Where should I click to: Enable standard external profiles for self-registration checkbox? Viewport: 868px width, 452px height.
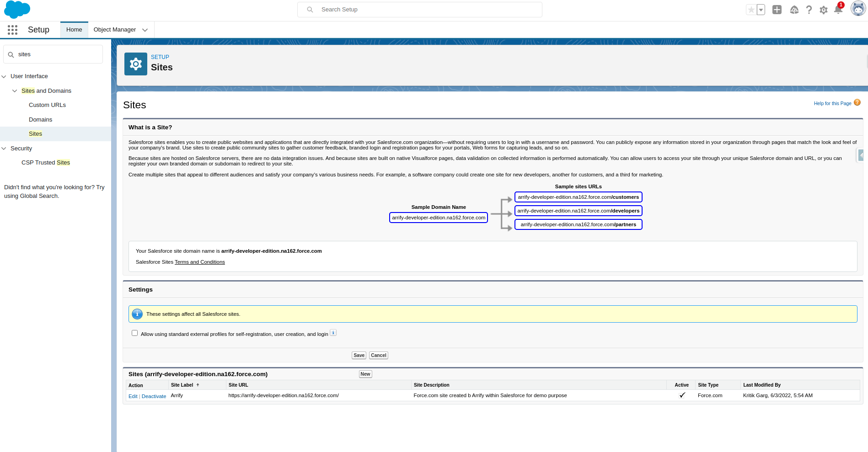pyautogui.click(x=135, y=333)
